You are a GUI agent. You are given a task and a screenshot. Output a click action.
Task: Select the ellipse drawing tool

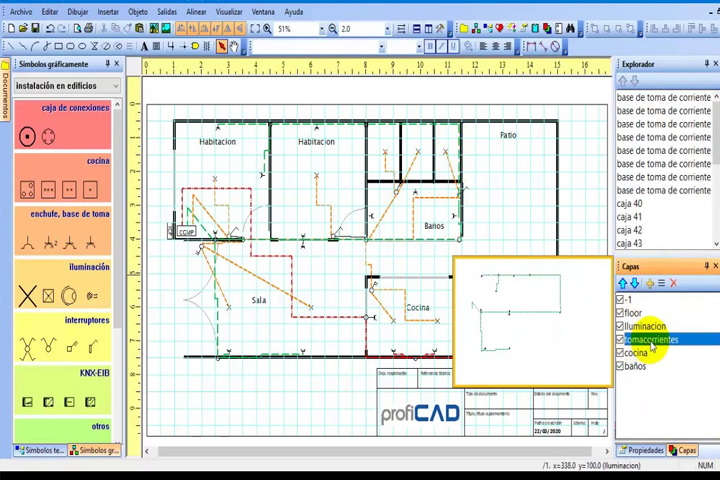(x=82, y=46)
